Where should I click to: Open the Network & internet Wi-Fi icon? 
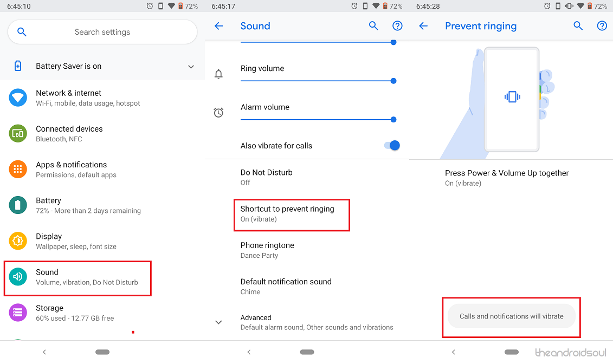(18, 98)
